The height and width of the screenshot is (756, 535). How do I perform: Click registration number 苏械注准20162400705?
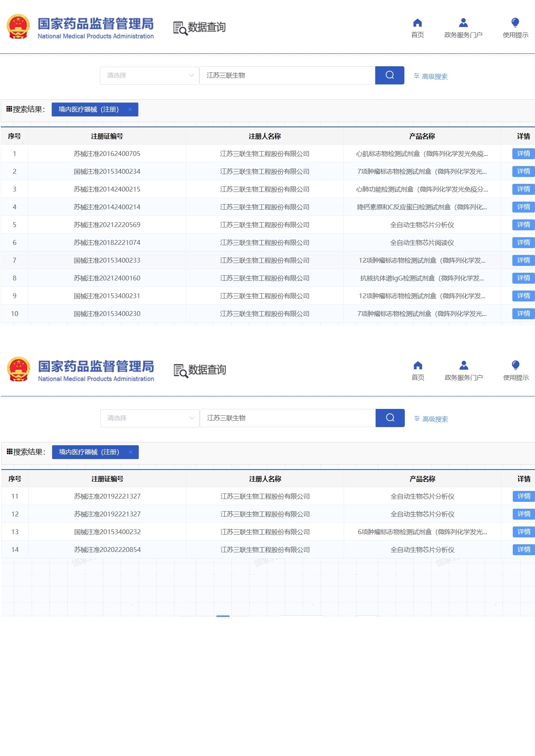point(107,154)
